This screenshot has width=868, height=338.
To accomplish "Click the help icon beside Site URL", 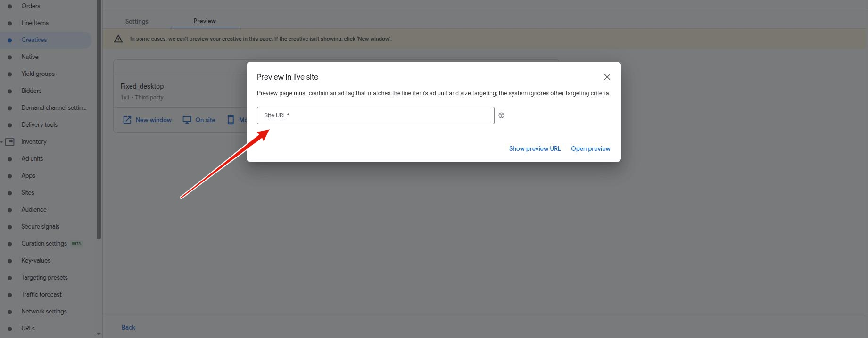I will pyautogui.click(x=501, y=115).
